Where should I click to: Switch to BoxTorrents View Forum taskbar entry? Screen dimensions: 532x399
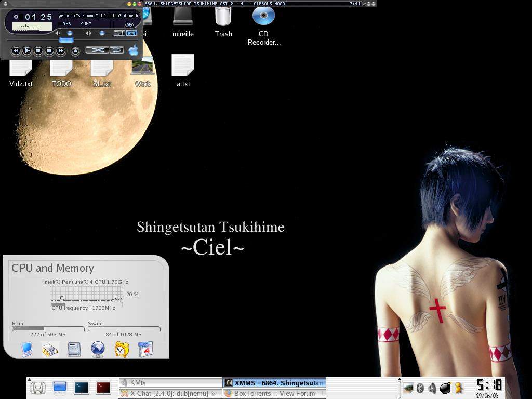tap(274, 393)
